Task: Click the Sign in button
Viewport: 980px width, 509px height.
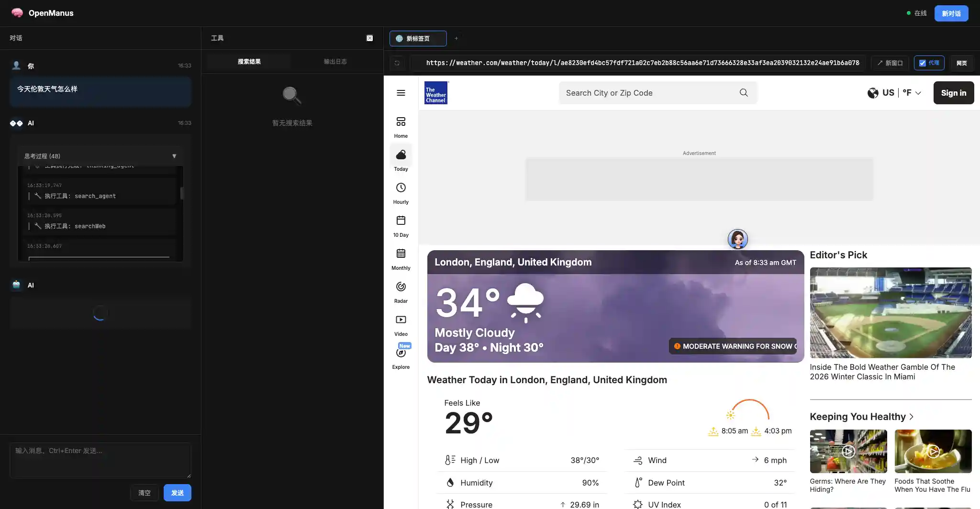Action: [x=952, y=92]
